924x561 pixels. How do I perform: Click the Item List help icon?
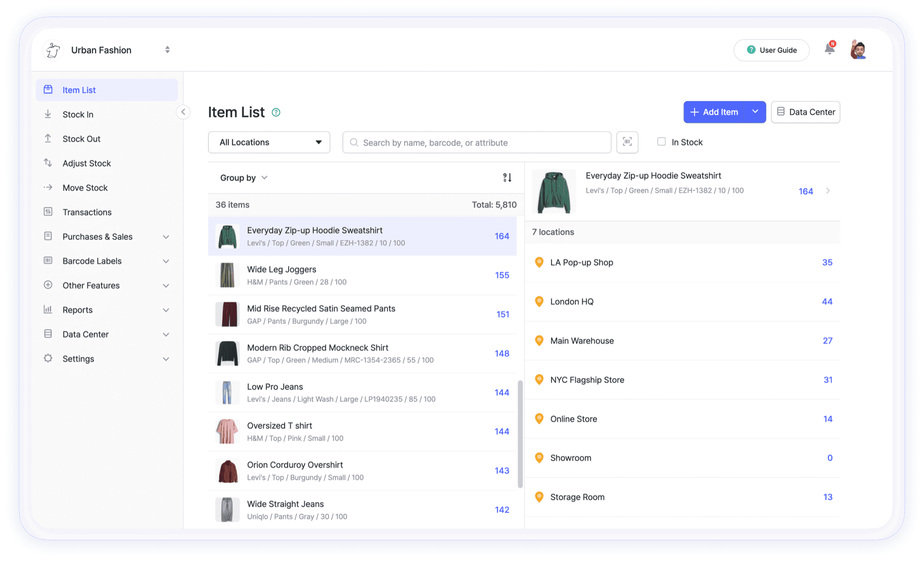click(x=276, y=112)
